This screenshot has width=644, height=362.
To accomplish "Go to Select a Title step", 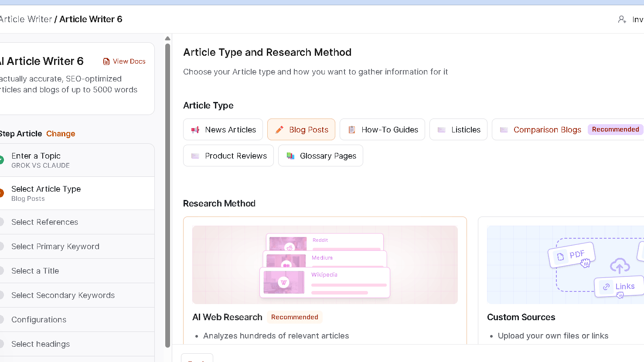I will click(77, 271).
